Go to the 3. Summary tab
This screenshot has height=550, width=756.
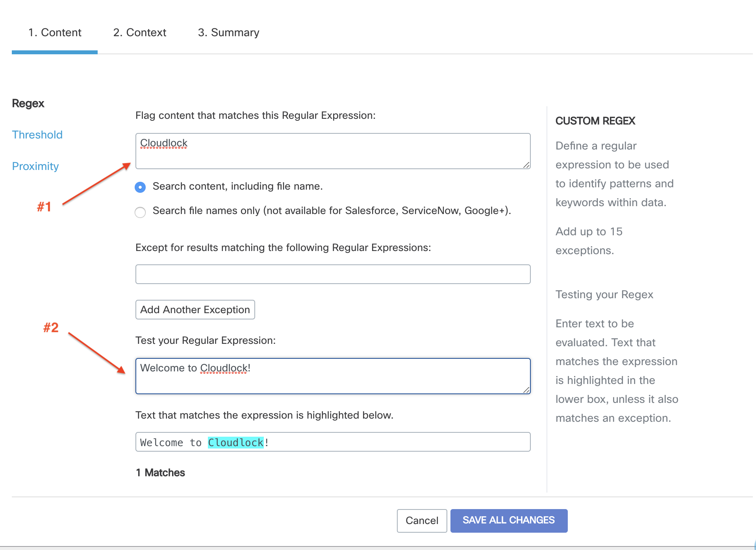pyautogui.click(x=228, y=33)
